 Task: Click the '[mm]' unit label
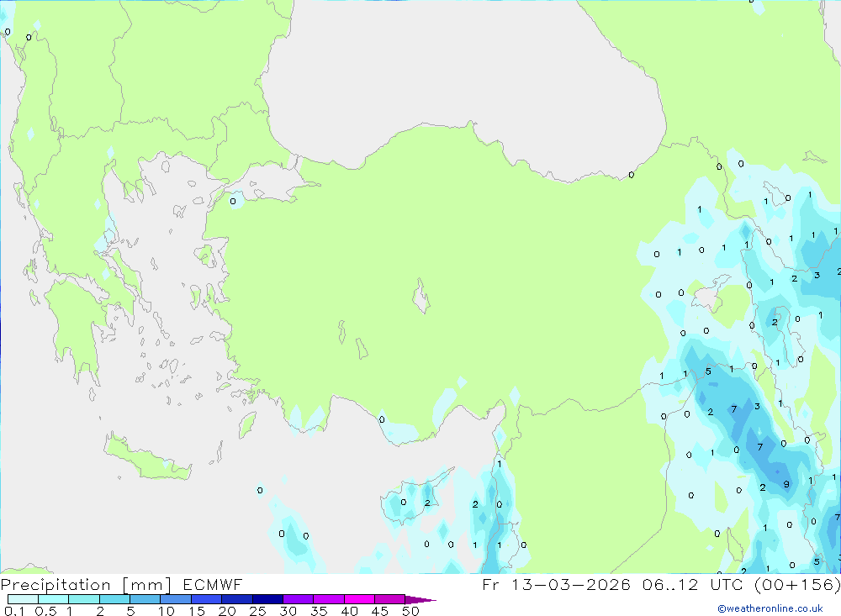coord(147,585)
